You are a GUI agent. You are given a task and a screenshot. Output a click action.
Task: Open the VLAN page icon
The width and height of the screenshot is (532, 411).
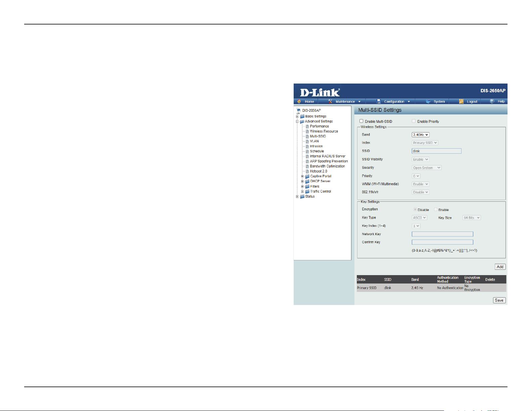(x=307, y=141)
